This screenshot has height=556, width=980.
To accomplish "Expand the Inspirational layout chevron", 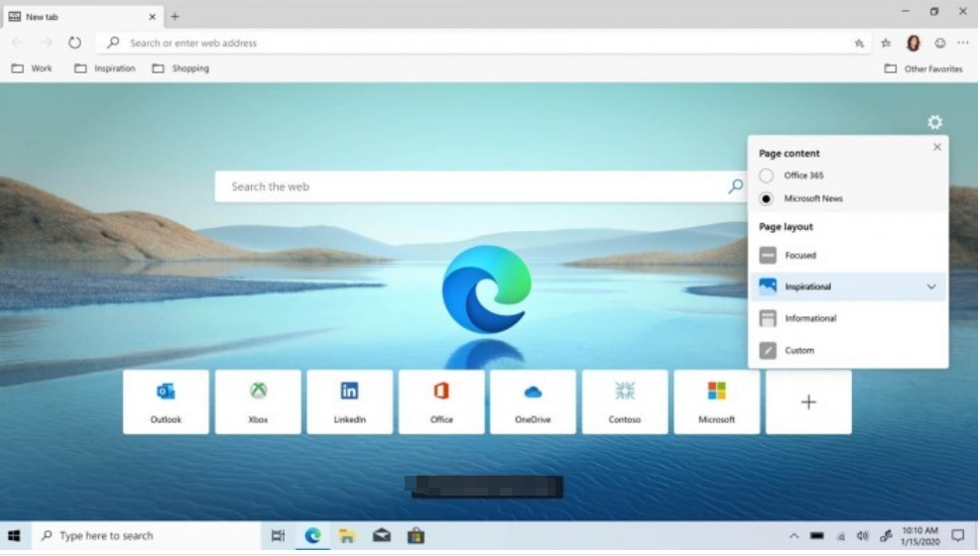I will click(x=931, y=286).
